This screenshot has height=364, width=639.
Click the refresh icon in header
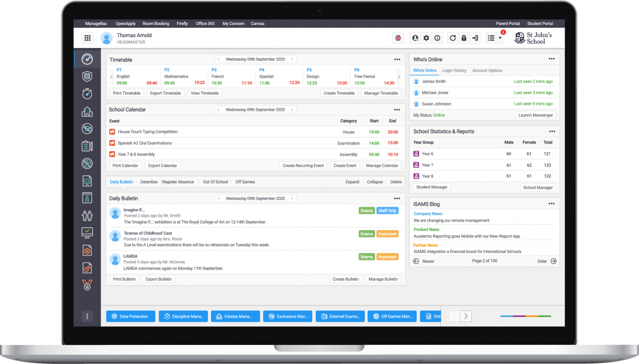tap(453, 38)
